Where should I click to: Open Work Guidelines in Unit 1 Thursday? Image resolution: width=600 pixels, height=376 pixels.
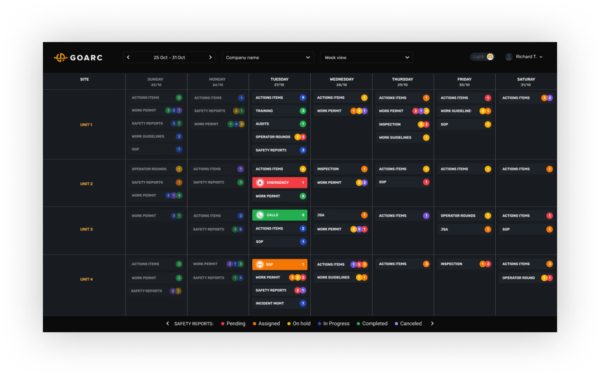pyautogui.click(x=403, y=137)
